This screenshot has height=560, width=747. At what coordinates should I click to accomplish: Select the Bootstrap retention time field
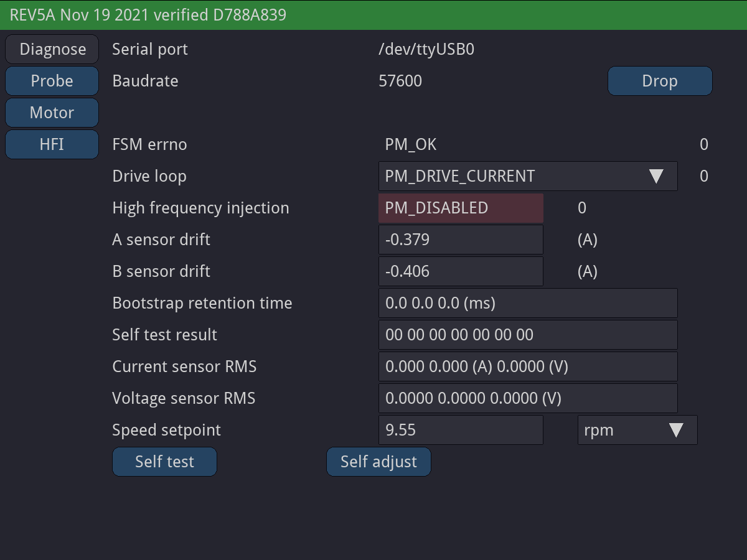tap(527, 303)
